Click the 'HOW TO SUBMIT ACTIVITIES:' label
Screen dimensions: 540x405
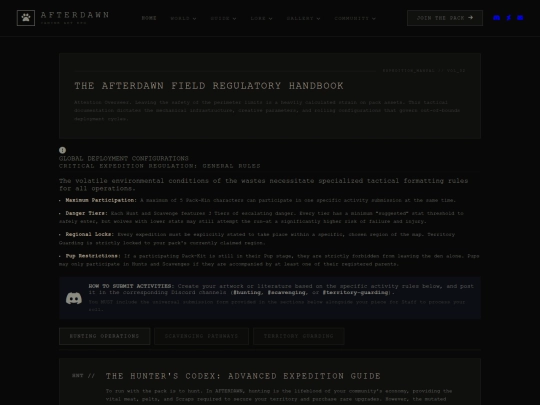pyautogui.click(x=132, y=286)
